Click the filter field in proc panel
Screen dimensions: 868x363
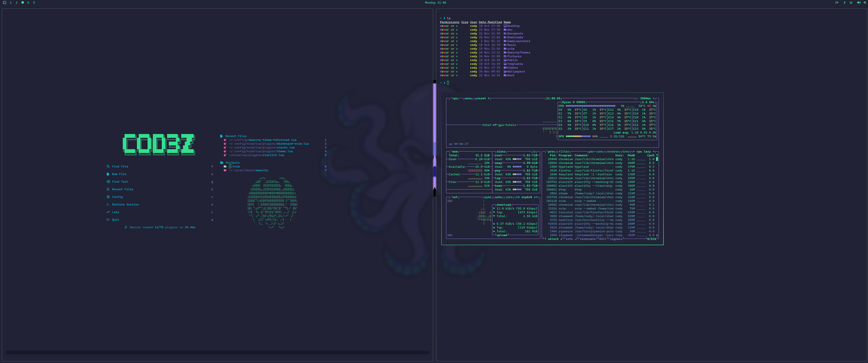point(564,152)
